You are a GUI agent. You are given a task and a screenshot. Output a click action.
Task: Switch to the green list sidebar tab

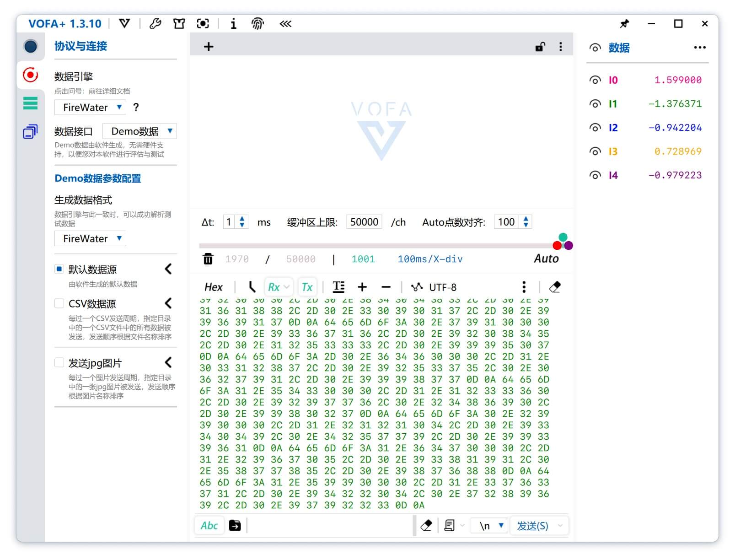pos(30,103)
